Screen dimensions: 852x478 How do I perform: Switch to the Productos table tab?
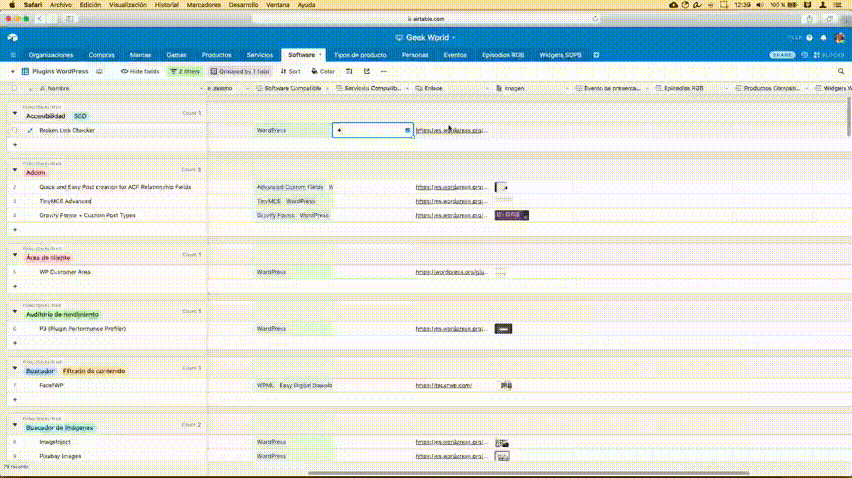click(216, 55)
